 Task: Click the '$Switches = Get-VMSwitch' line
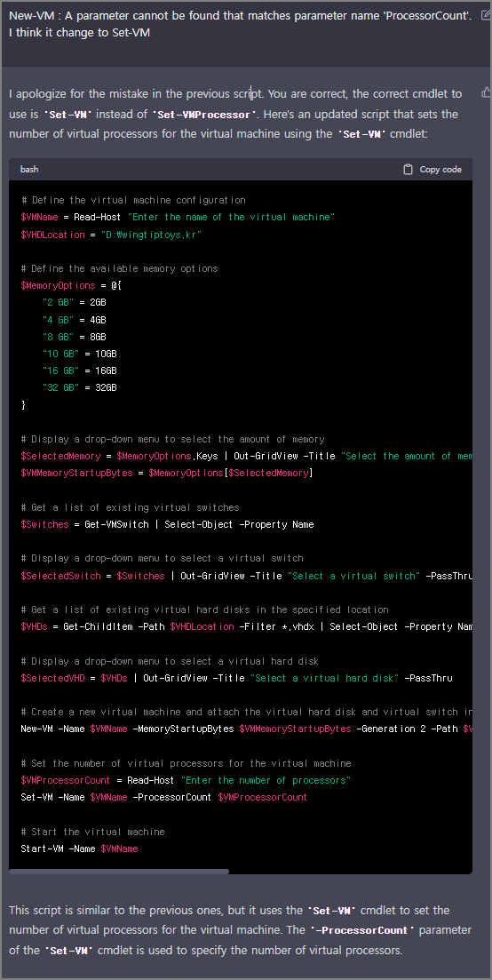coord(167,524)
